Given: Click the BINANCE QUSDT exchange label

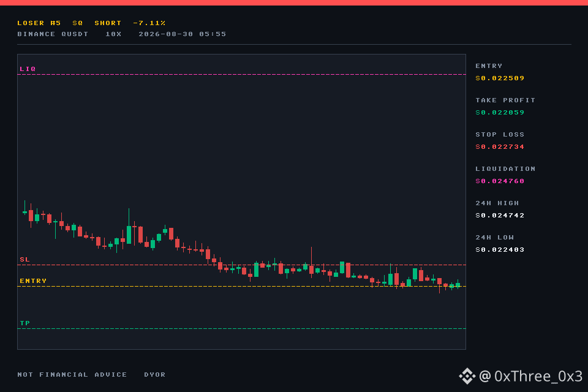Looking at the screenshot, I should pyautogui.click(x=53, y=34).
